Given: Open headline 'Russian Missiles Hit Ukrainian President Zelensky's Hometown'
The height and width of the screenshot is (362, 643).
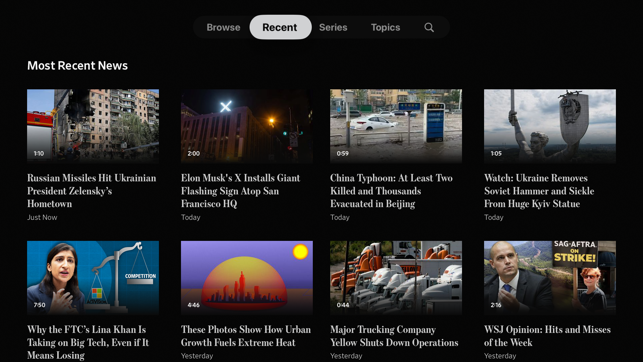Looking at the screenshot, I should point(92,191).
